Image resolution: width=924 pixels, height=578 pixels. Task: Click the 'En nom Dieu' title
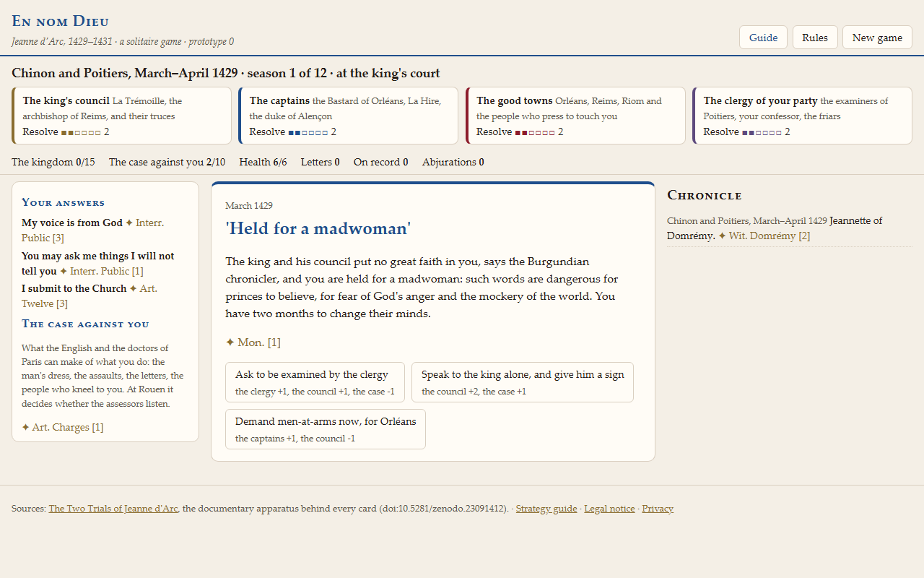(61, 21)
